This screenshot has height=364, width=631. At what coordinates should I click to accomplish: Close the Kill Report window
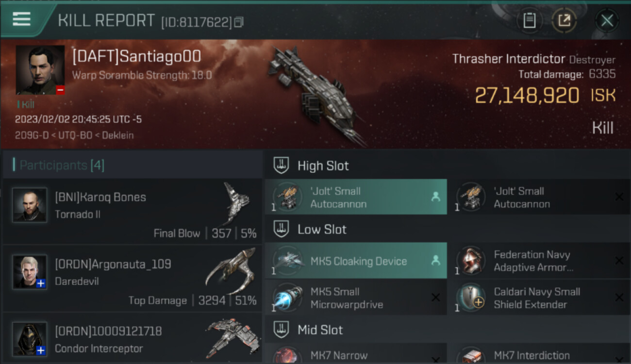607,20
